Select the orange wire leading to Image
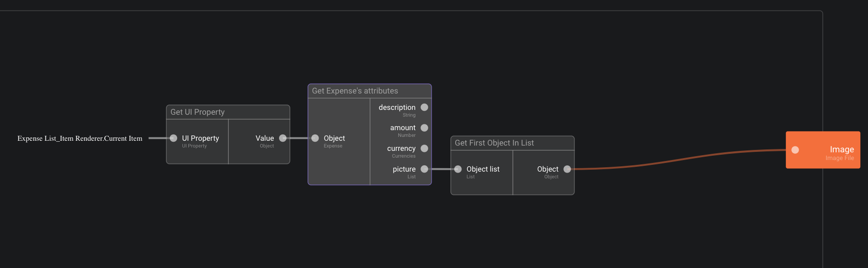 pos(676,161)
